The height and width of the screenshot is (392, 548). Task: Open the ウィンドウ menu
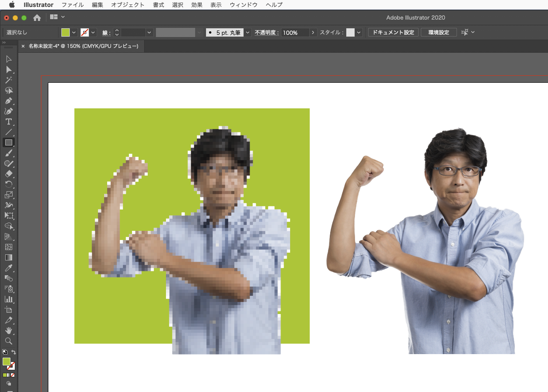tap(244, 5)
